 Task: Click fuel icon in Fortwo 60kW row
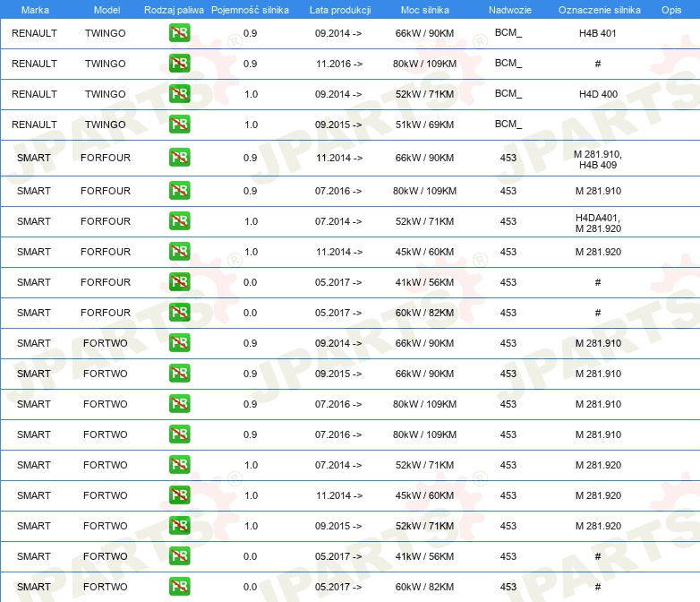179,586
